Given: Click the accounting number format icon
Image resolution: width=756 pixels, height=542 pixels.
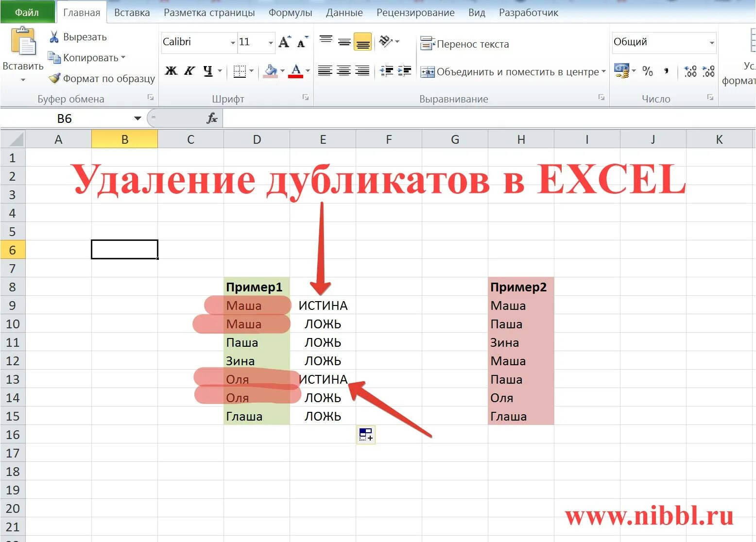Looking at the screenshot, I should [x=621, y=71].
